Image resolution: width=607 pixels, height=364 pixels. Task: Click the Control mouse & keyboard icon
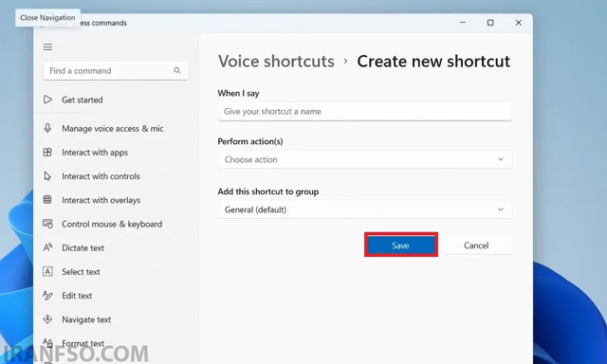click(x=47, y=224)
